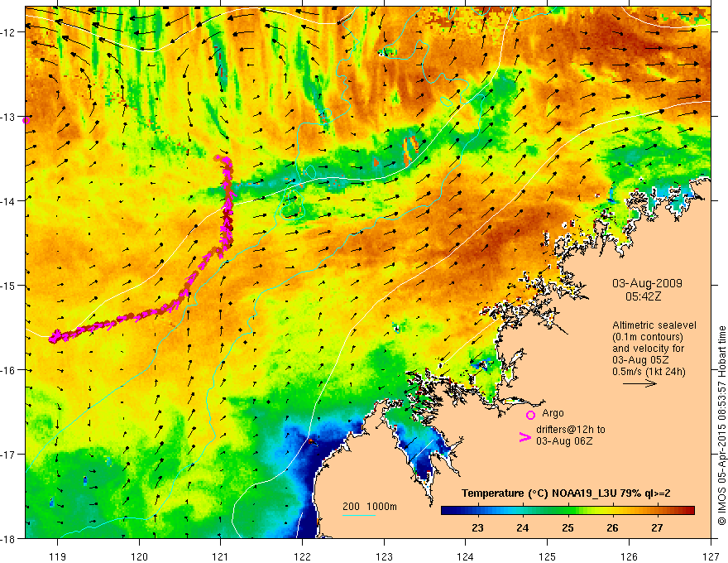Click the '03-Aug 06Z' drifter legend text
The width and height of the screenshot is (728, 563).
(x=564, y=441)
